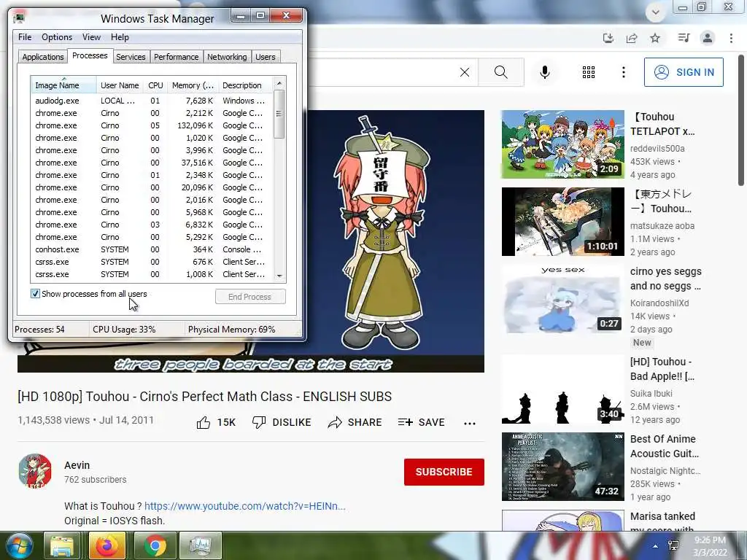Switch to the Services tab
The height and width of the screenshot is (560, 747).
[131, 57]
